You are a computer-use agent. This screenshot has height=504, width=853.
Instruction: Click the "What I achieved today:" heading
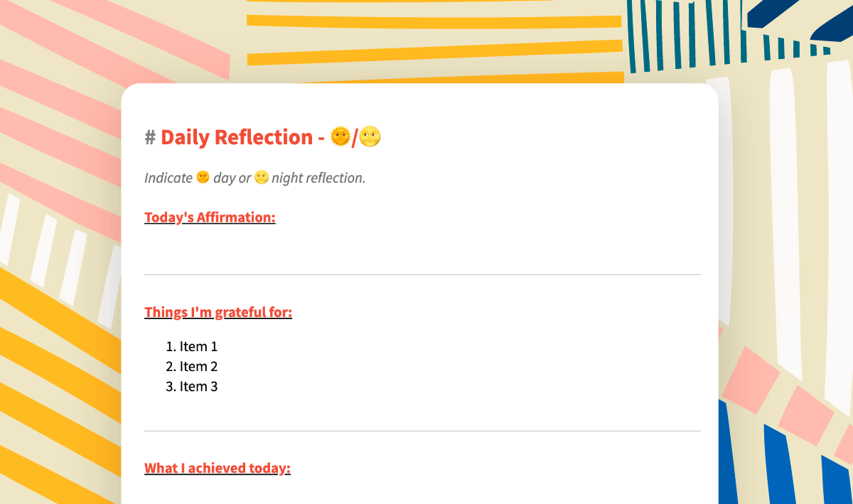218,468
